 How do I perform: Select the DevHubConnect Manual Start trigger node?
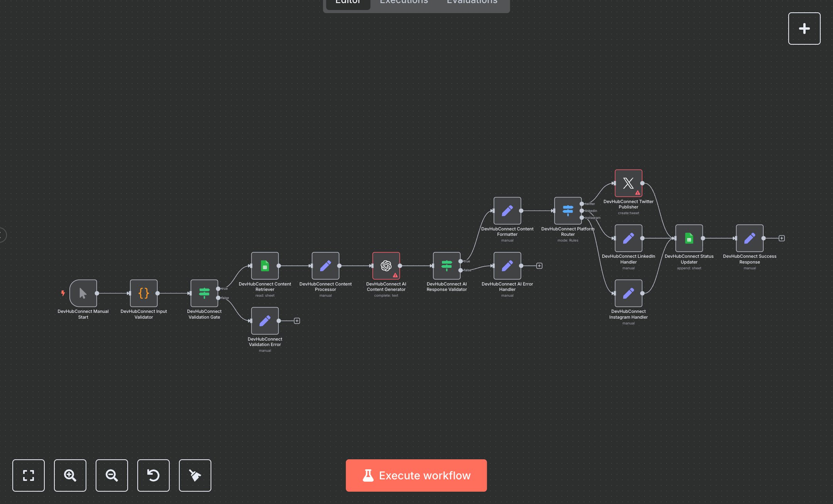tap(83, 293)
